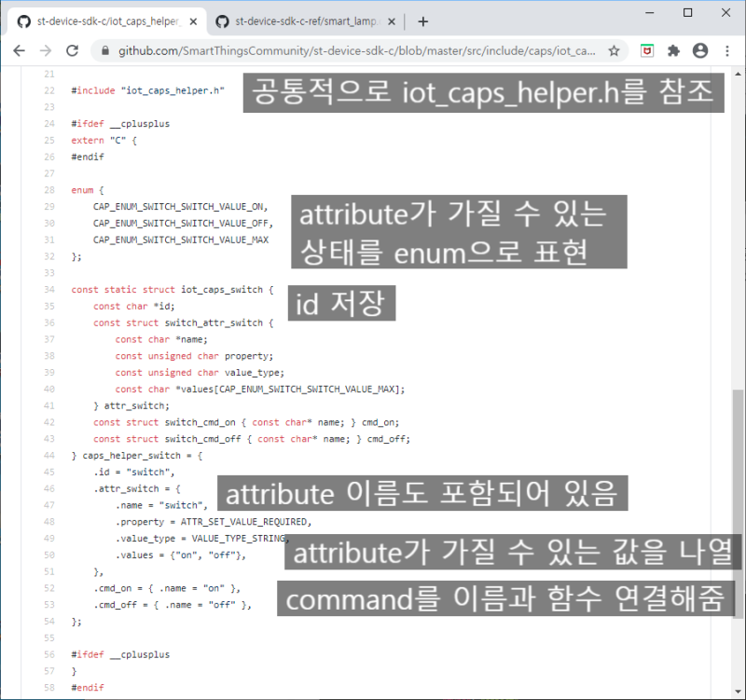The image size is (746, 700).
Task: Close the st-device-sdk-c-ref/smart_lamp tab
Action: pos(391,21)
